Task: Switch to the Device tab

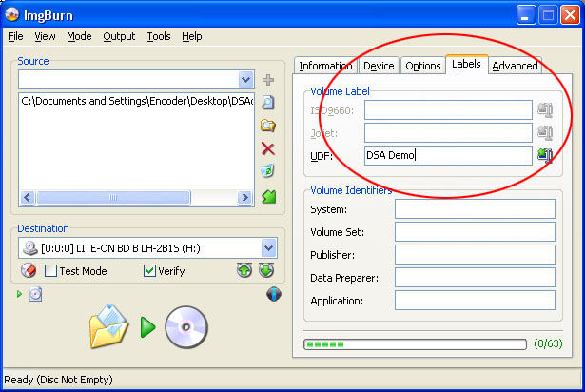Action: [x=379, y=66]
